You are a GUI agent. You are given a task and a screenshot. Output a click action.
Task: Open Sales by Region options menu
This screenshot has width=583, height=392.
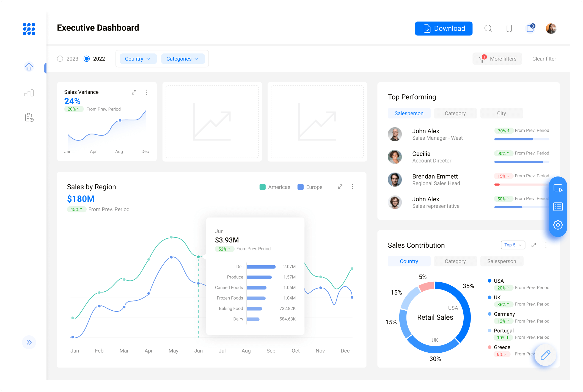pyautogui.click(x=353, y=187)
